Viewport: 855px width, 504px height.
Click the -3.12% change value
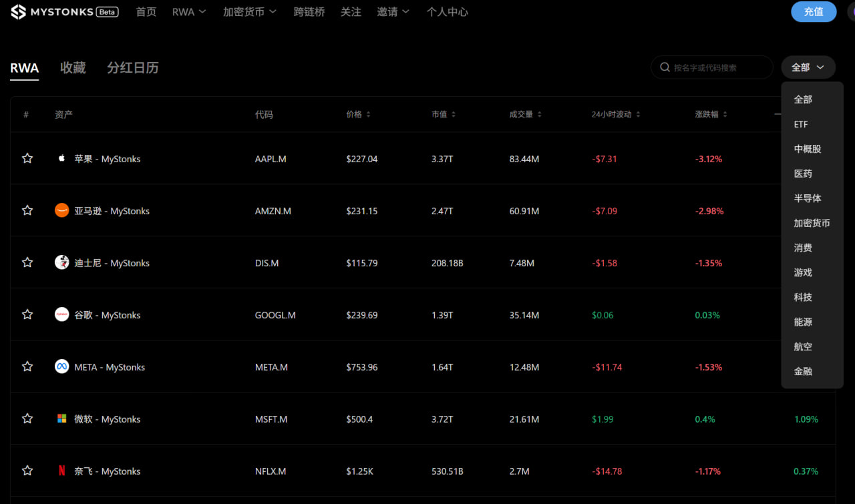[x=709, y=159]
